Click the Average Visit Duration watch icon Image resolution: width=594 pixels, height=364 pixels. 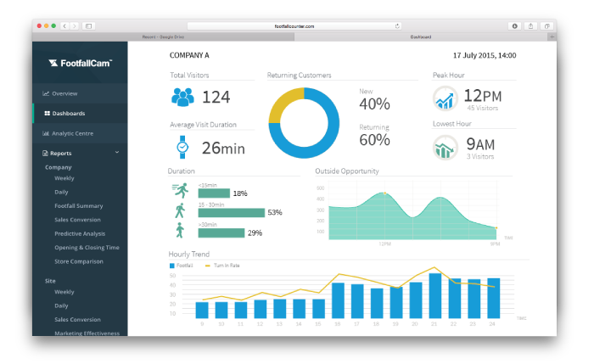tap(182, 147)
